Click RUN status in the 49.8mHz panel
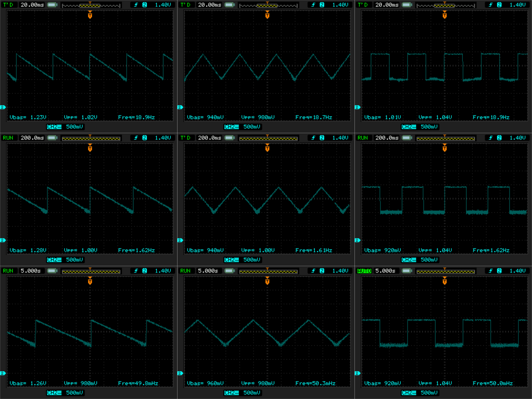The height and width of the screenshot is (399, 532). (x=8, y=271)
